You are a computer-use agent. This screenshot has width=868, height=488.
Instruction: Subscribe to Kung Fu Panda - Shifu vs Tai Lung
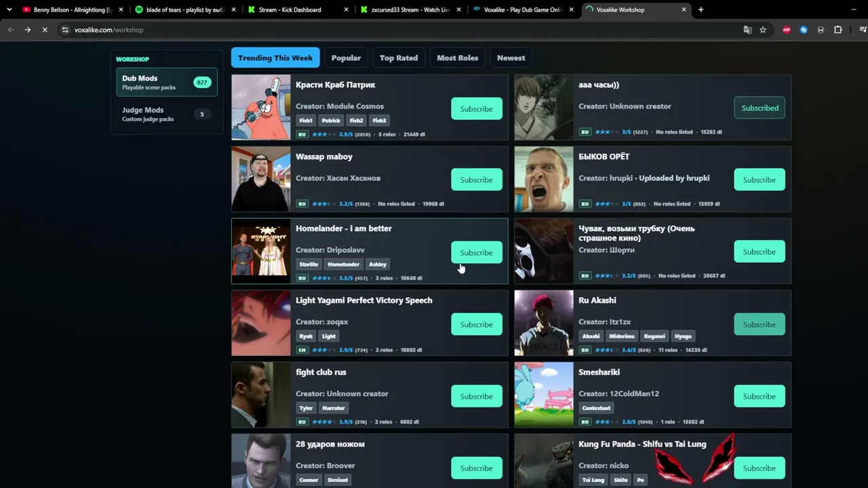(759, 468)
